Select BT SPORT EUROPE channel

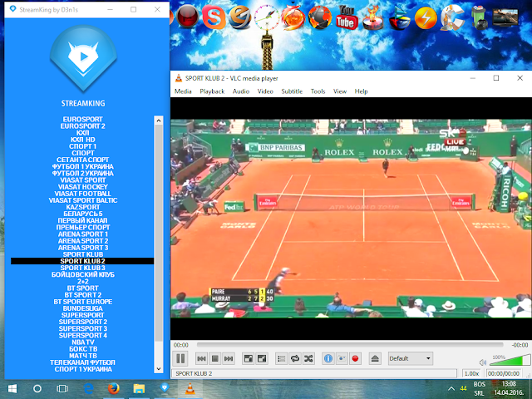[82, 302]
